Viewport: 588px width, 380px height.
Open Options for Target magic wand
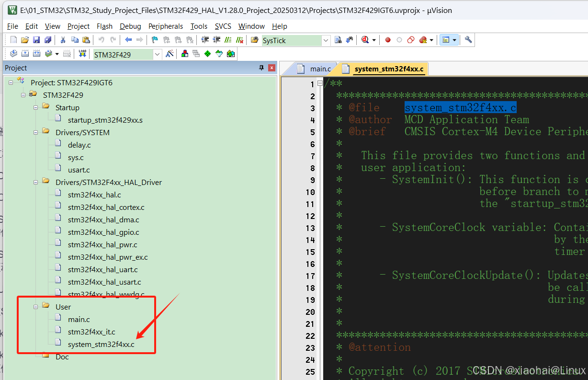170,54
